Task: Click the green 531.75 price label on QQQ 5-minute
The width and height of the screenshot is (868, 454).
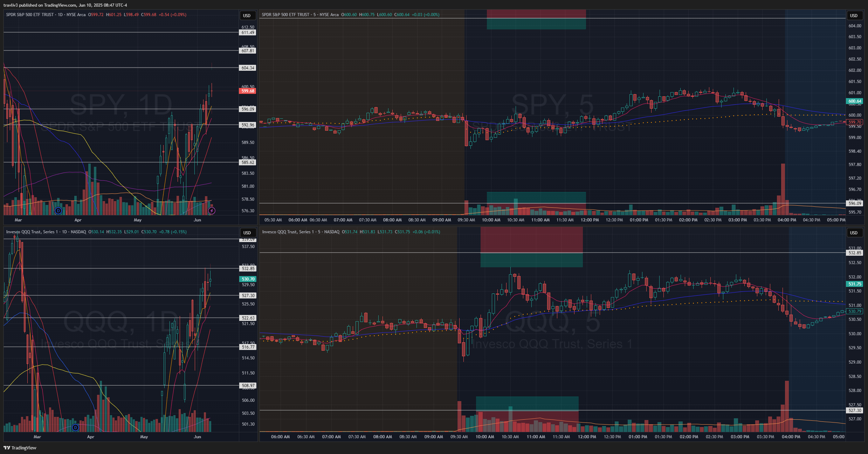Action: [855, 284]
